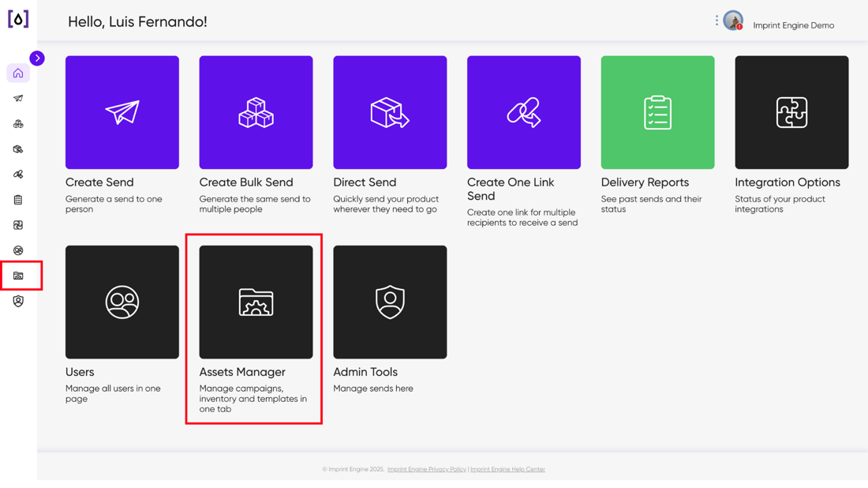
Task: Click the Home icon in the sidebar
Action: pos(18,73)
